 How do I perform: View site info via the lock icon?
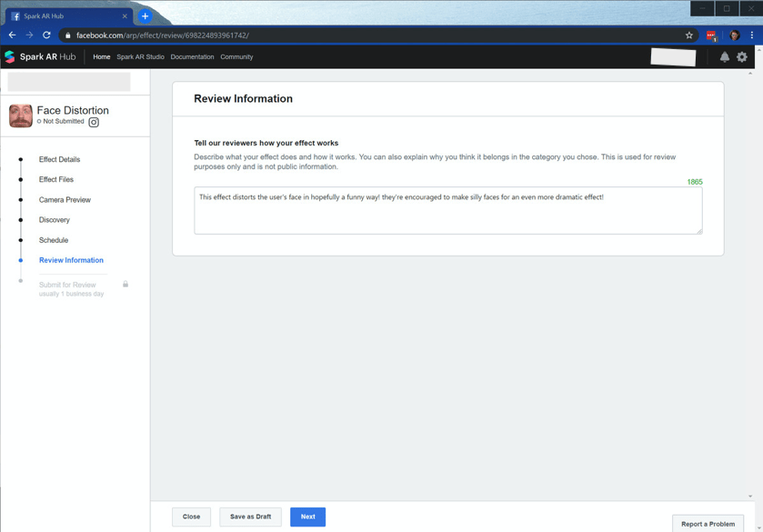tap(67, 35)
